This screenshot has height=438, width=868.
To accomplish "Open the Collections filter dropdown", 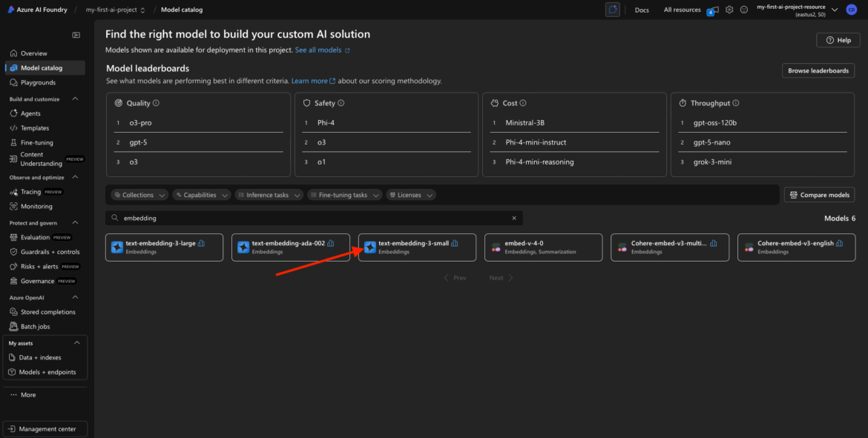I will 139,195.
